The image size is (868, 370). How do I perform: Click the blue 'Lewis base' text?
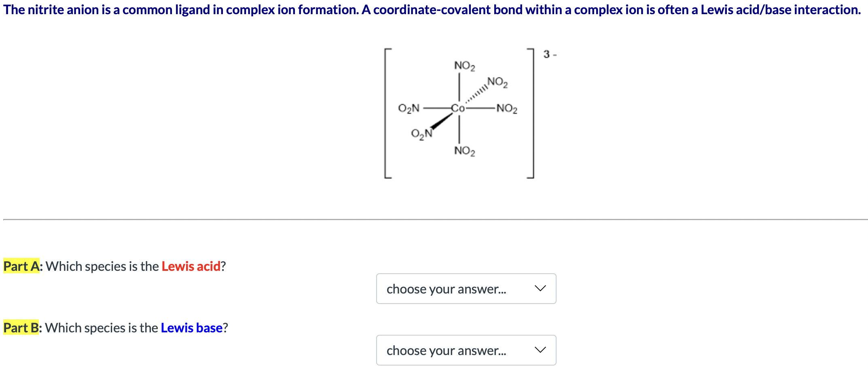pyautogui.click(x=192, y=327)
